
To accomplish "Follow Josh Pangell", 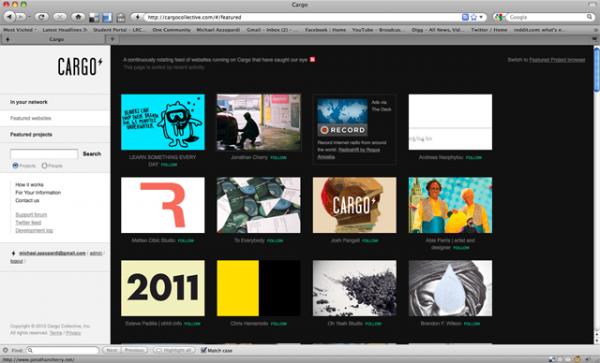I will tap(370, 241).
